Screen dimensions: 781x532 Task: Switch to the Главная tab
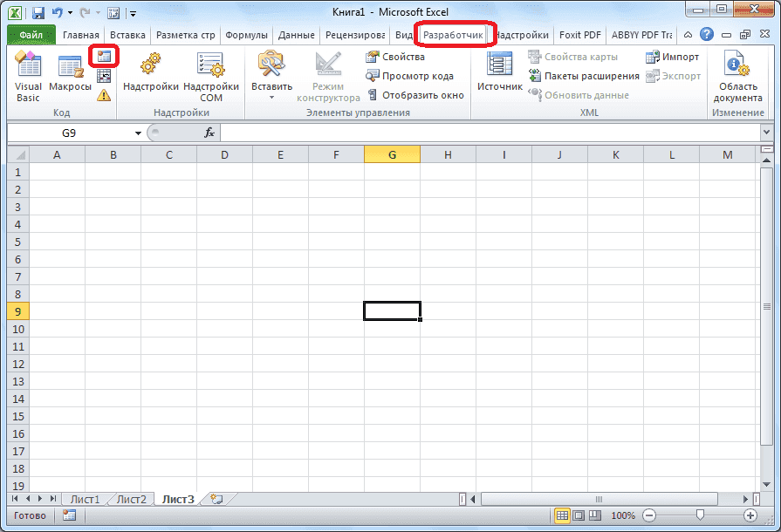point(80,35)
